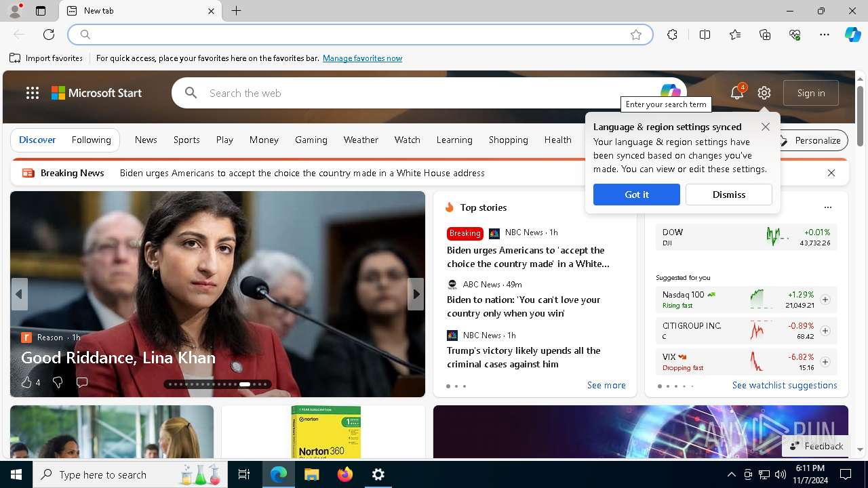Go to next carousel story
The width and height of the screenshot is (868, 488).
[416, 294]
